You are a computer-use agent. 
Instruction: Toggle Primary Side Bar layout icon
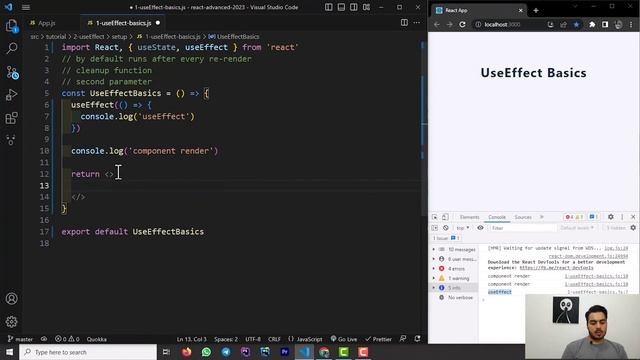[329, 7]
